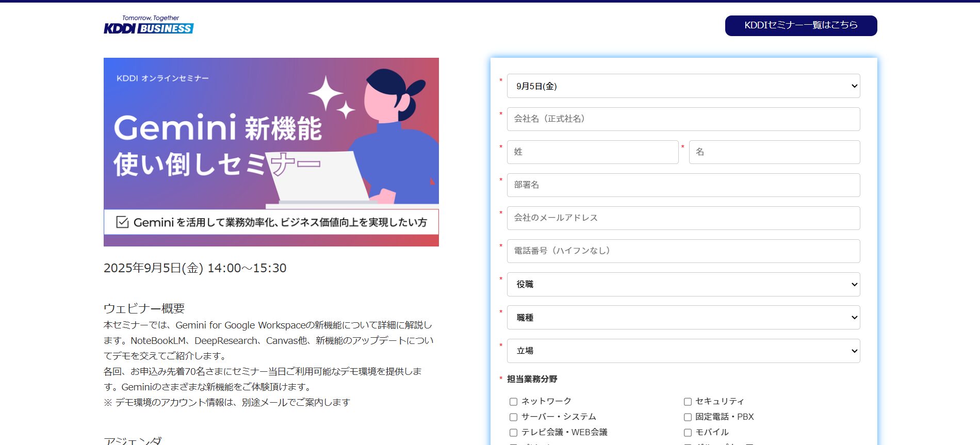
Task: Check the モバイル checkbox
Action: 688,433
